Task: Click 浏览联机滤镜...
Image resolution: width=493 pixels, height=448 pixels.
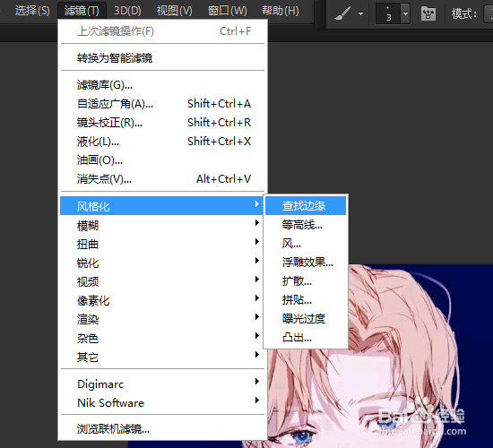Action: click(162, 429)
